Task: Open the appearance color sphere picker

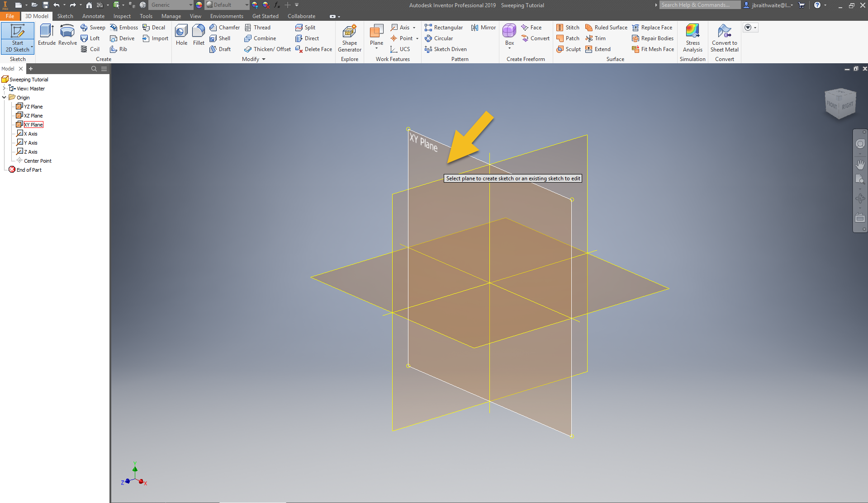Action: pyautogui.click(x=198, y=5)
